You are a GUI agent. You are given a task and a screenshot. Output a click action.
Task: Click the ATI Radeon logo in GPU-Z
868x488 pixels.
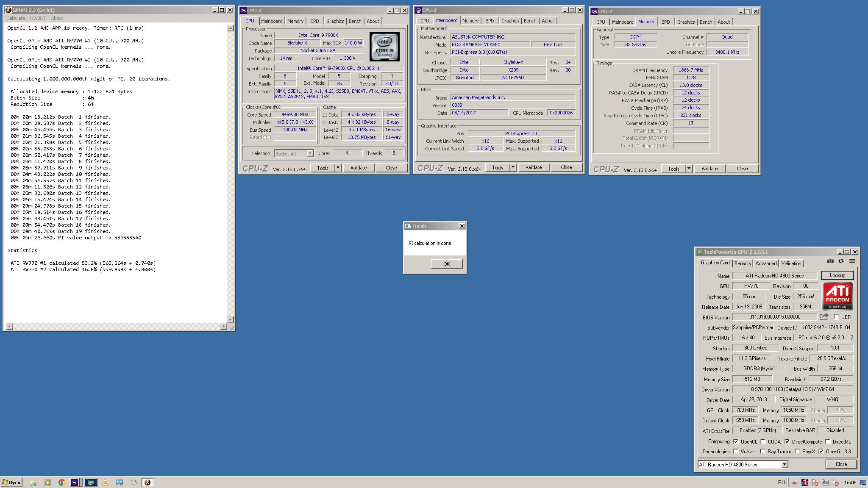pyautogui.click(x=837, y=296)
